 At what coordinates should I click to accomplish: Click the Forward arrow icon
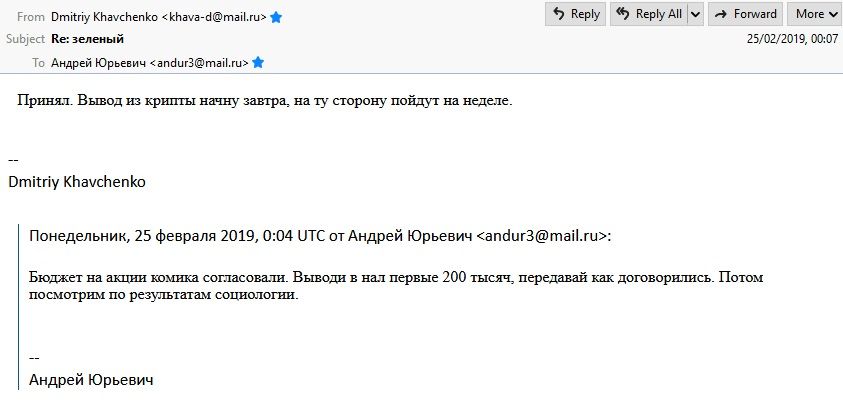point(721,15)
